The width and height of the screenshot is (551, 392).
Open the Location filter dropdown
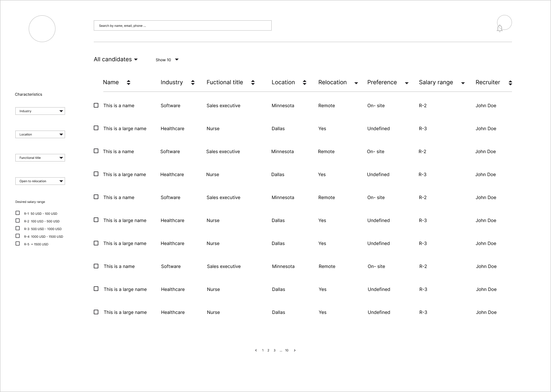[40, 134]
